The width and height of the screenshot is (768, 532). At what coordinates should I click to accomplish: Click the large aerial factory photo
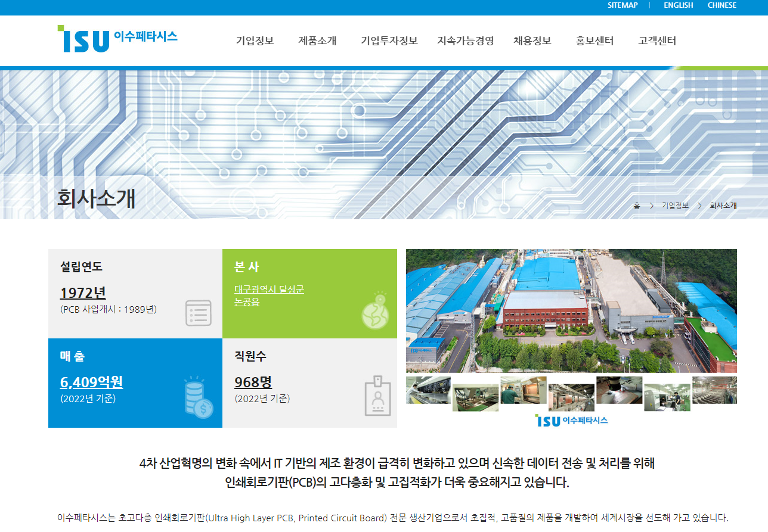571,311
